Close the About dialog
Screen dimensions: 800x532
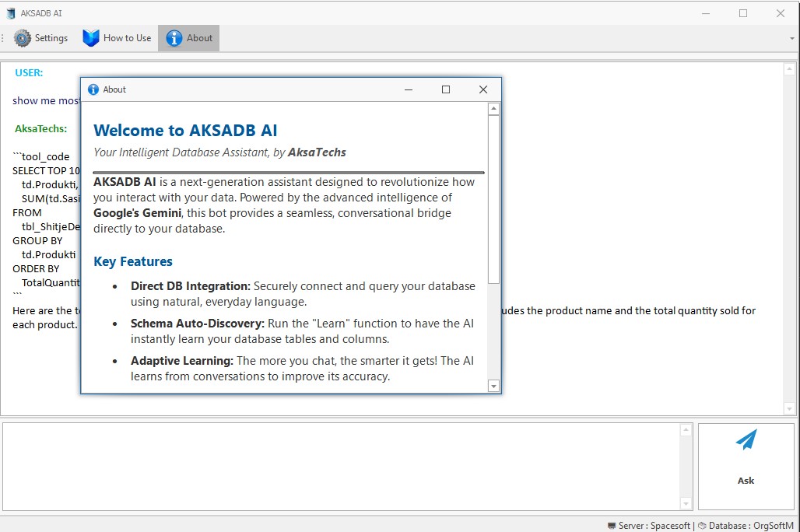(x=482, y=89)
